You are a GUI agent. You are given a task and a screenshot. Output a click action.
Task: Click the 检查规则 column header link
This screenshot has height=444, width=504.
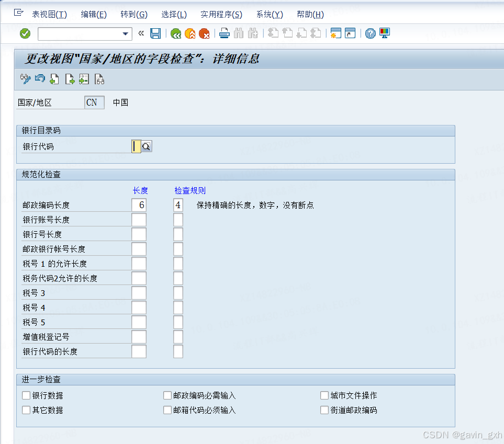click(189, 190)
